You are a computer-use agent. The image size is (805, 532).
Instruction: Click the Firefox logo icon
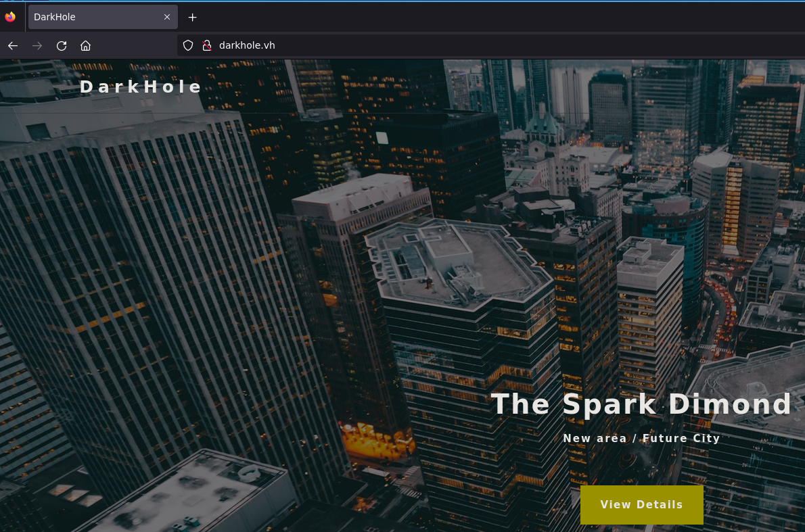tap(10, 17)
